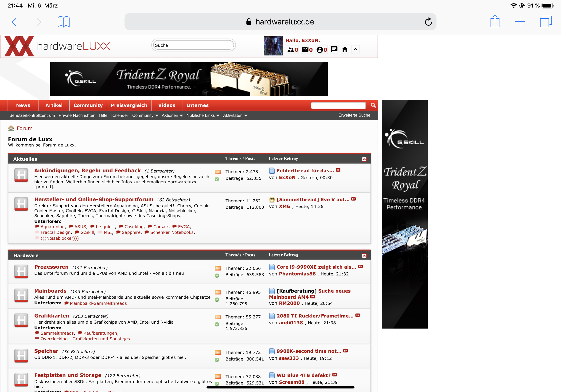Tap the Safari address bar
Screen dimensions: 561x392
point(280,22)
